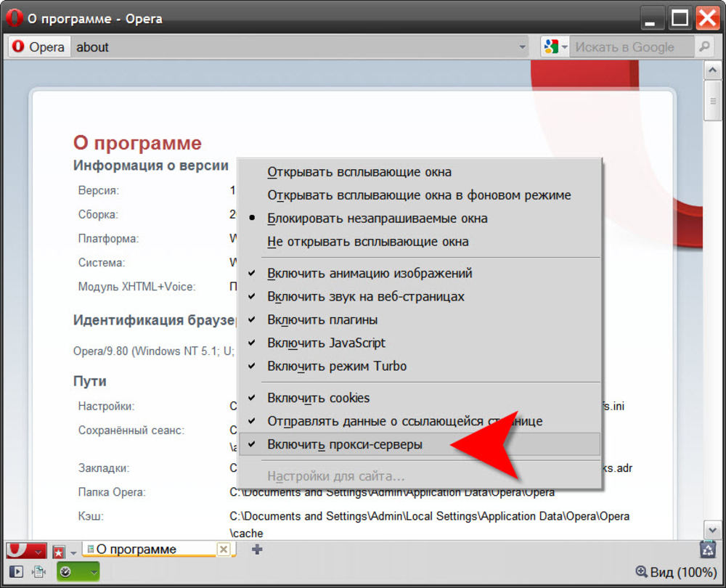The height and width of the screenshot is (588, 726).
Task: Minimize the Opera window
Action: pos(652,19)
